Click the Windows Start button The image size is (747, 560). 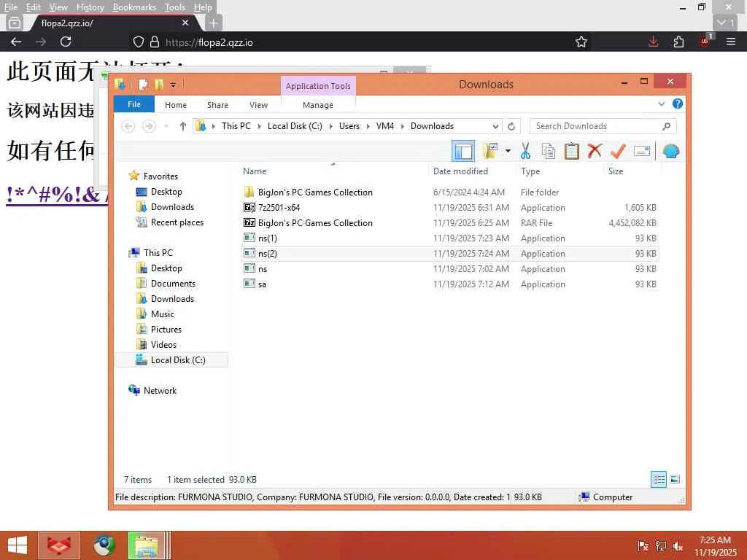coord(18,545)
